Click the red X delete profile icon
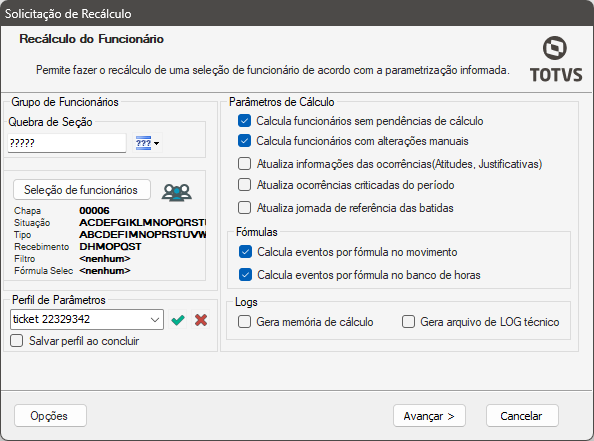 201,320
